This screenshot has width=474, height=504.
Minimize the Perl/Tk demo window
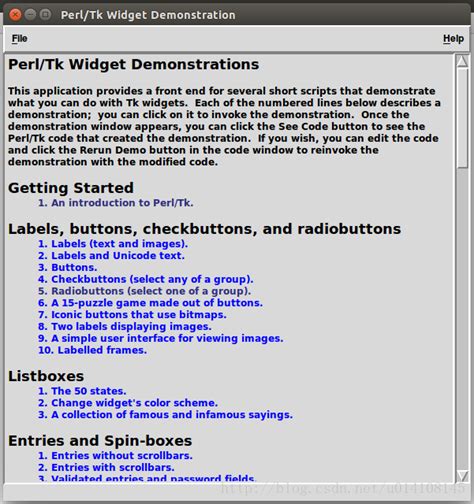point(30,15)
